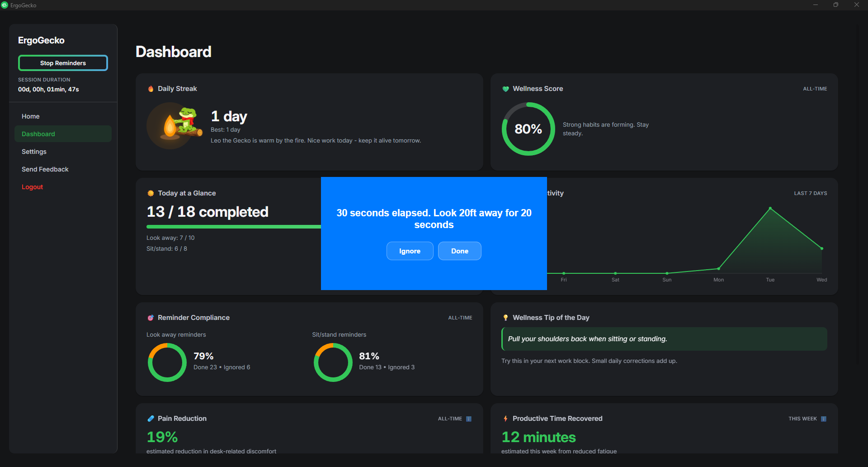
Task: Click the red Logout link
Action: pyautogui.click(x=32, y=186)
